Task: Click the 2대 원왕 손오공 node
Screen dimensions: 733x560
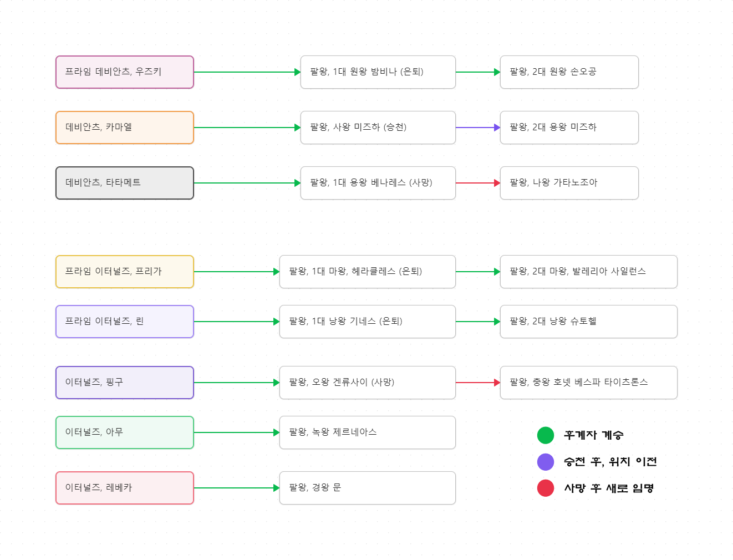Action: [x=569, y=72]
